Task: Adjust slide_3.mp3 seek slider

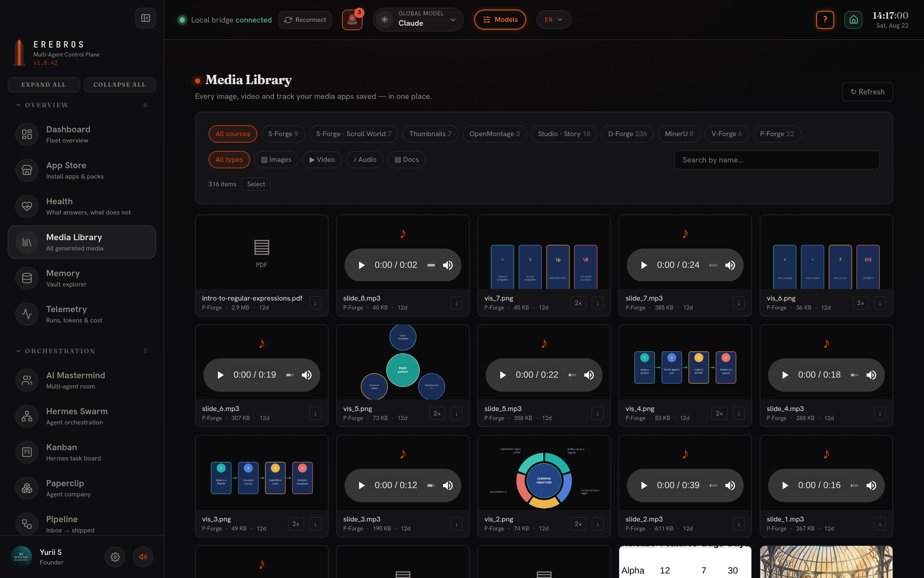Action: (431, 486)
